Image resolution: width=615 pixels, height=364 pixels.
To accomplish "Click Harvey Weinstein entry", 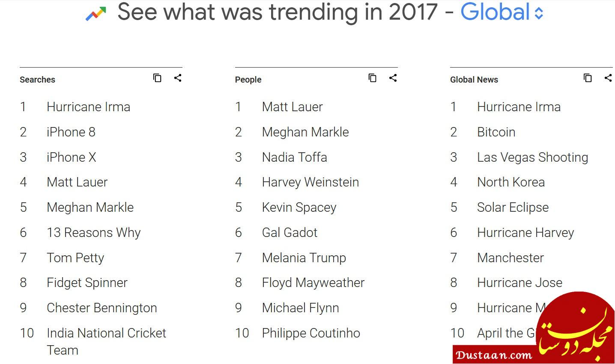I will (310, 182).
